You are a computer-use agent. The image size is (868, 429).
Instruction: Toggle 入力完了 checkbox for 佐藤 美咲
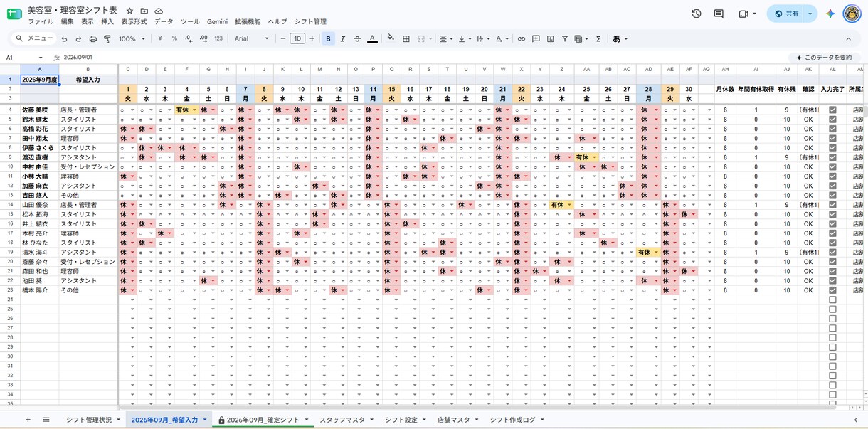coord(832,110)
